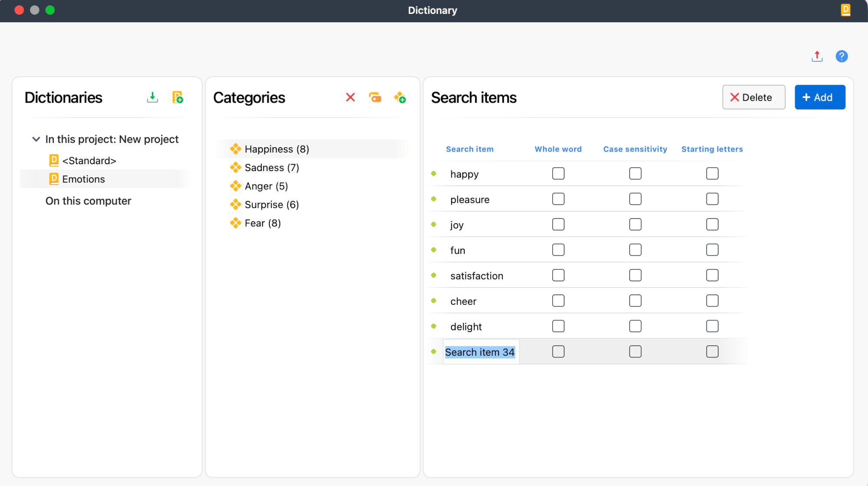Click the import dictionary icon

[x=152, y=97]
